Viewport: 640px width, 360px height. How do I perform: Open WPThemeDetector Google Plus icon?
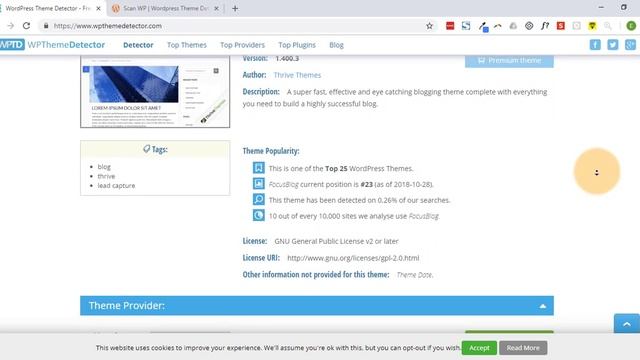point(630,44)
